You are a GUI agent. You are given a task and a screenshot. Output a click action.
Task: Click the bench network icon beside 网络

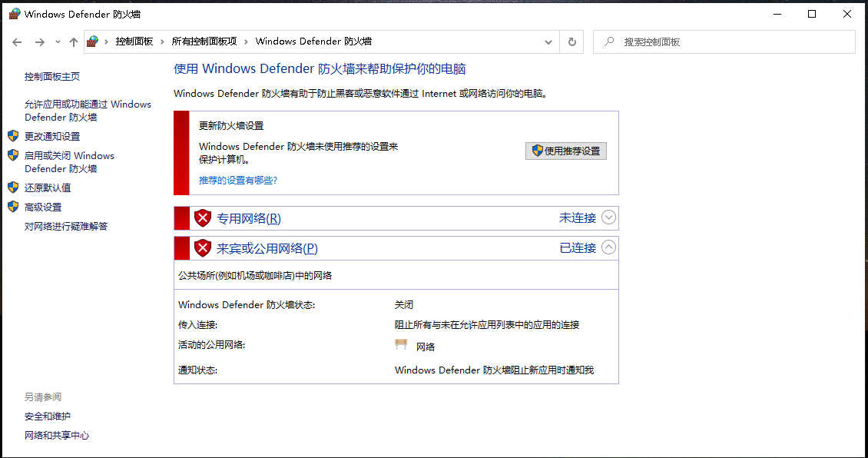(x=401, y=345)
